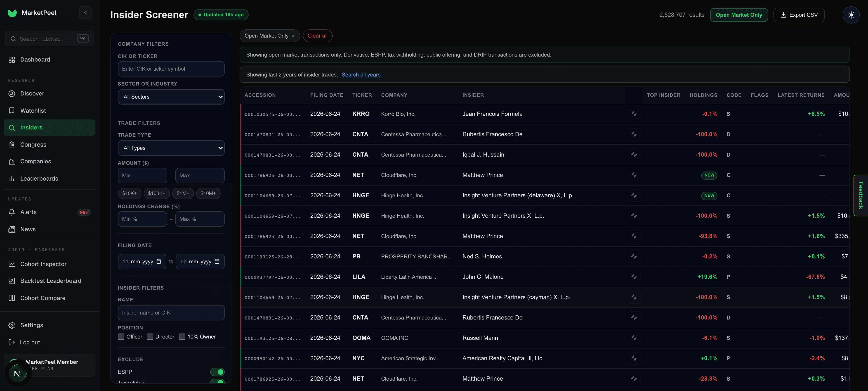Click the News newspaper icon
Image resolution: width=868 pixels, height=391 pixels.
12,229
